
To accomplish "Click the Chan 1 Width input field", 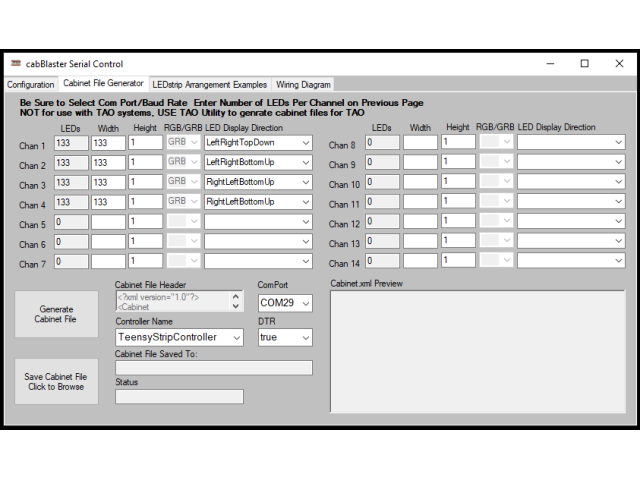I will pos(107,143).
